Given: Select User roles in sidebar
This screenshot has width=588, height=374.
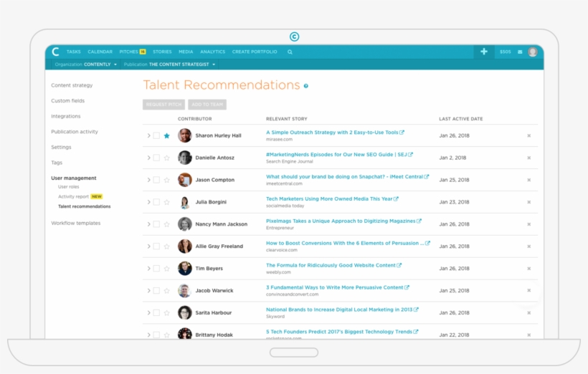Looking at the screenshot, I should [x=69, y=186].
